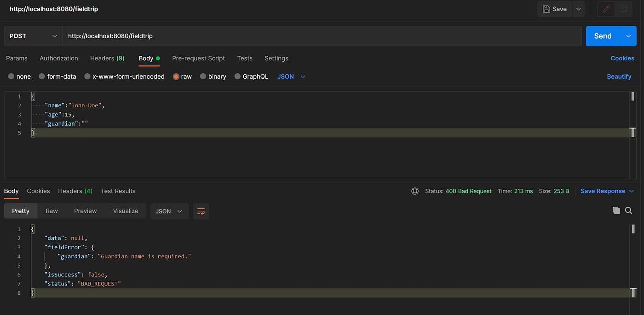Viewport: 644px width, 315px height.
Task: Beautify the JSON request body
Action: [x=619, y=76]
